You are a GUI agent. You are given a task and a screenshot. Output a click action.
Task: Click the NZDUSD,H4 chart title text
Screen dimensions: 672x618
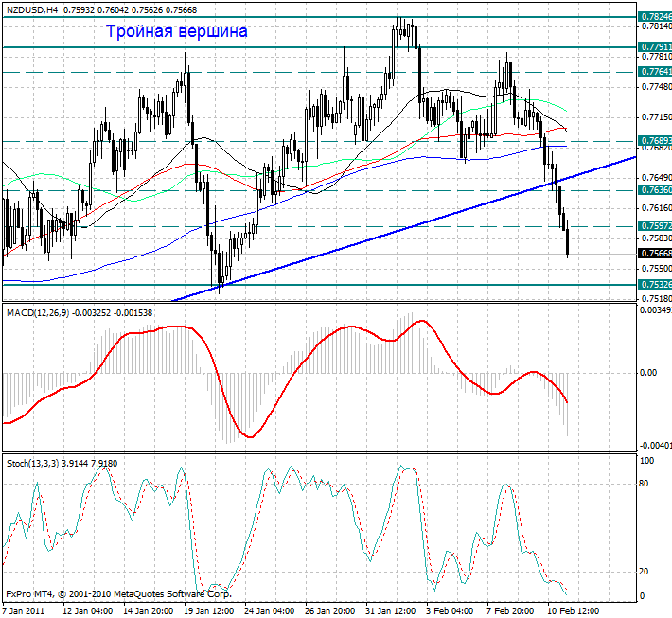(x=32, y=9)
